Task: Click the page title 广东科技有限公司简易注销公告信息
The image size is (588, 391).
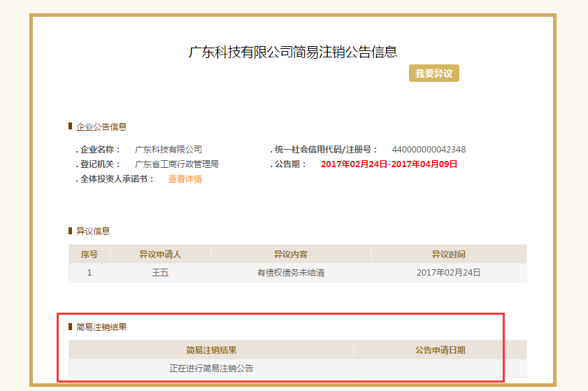Action: pos(293,52)
